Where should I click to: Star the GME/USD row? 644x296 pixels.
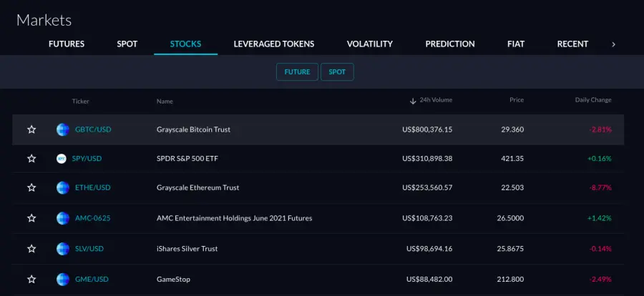coord(31,280)
